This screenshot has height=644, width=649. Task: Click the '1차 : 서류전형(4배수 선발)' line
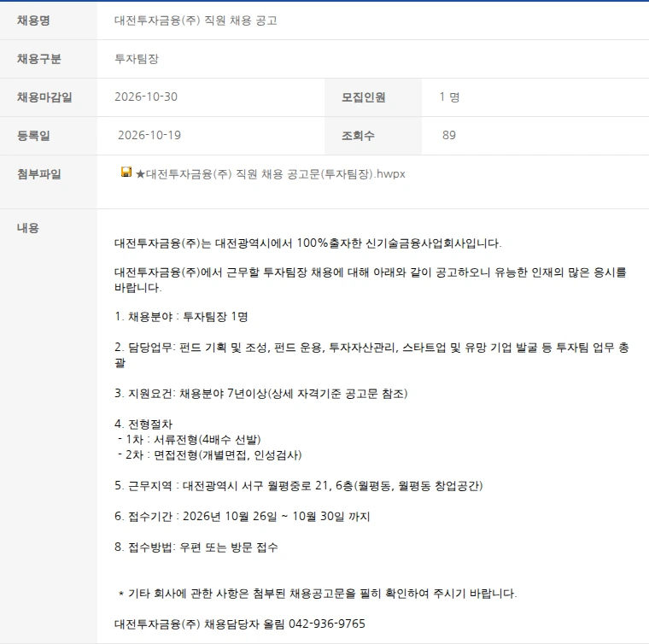190,439
